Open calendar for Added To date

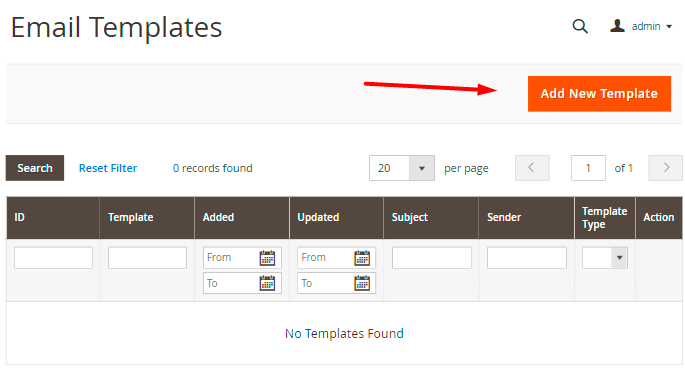coord(267,283)
